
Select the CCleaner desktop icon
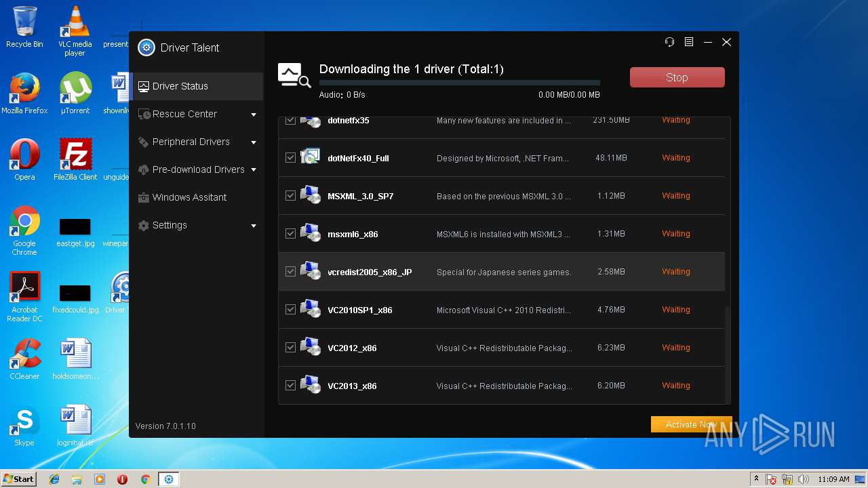24,359
